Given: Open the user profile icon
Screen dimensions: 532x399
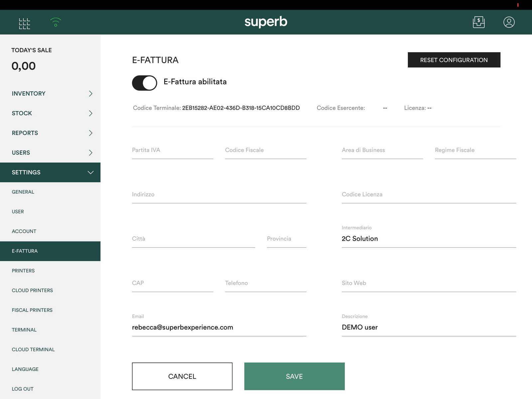Looking at the screenshot, I should pyautogui.click(x=509, y=22).
